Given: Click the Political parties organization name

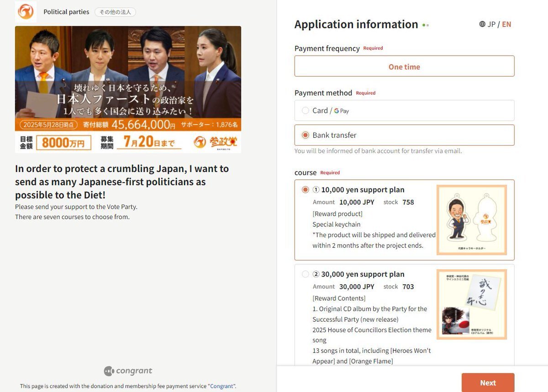Looking at the screenshot, I should click(66, 12).
